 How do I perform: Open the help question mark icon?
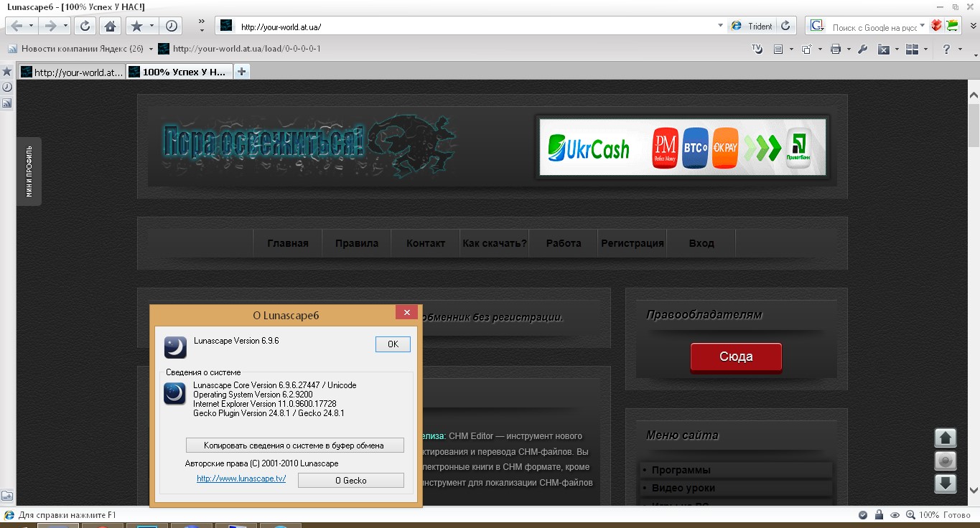(x=947, y=49)
